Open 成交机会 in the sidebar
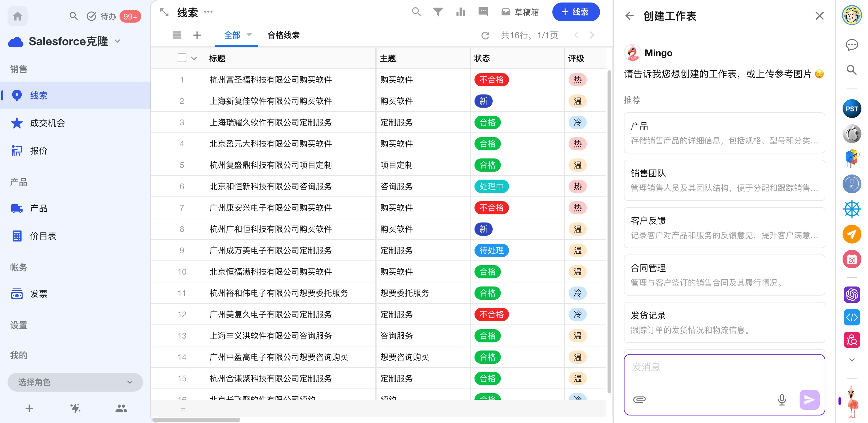 47,123
